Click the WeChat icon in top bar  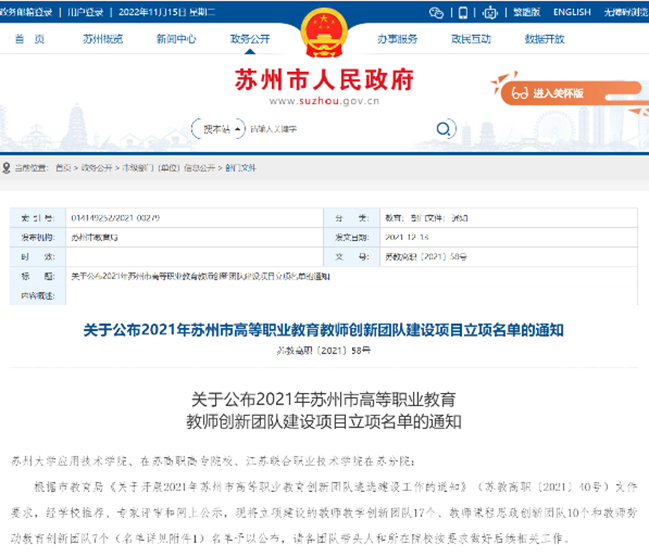pyautogui.click(x=437, y=12)
